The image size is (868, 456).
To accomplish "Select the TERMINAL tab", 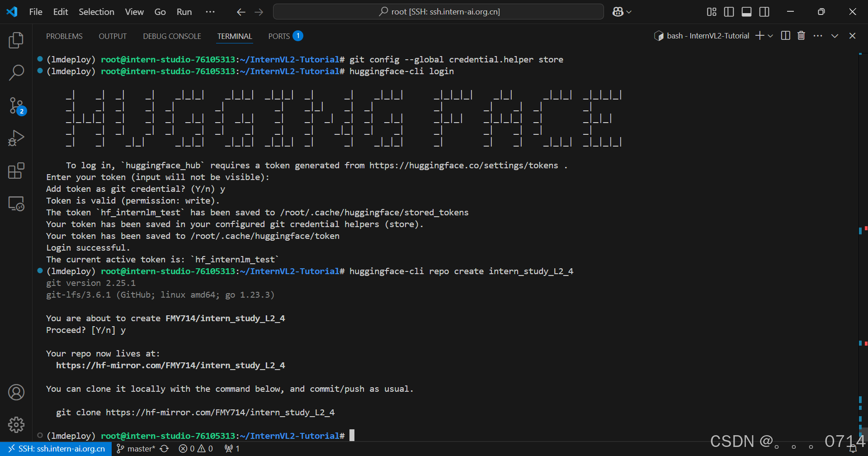I will point(235,36).
